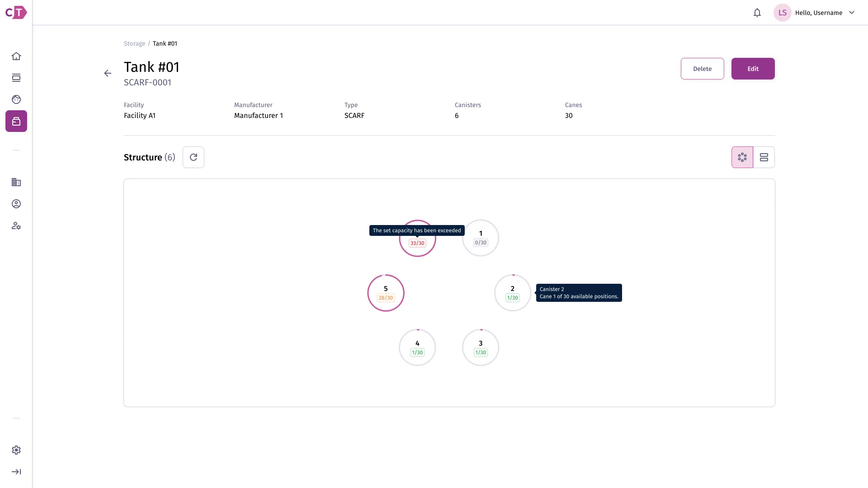Follow the Storage breadcrumb link
Viewport: 868px width, 488px height.
click(134, 43)
